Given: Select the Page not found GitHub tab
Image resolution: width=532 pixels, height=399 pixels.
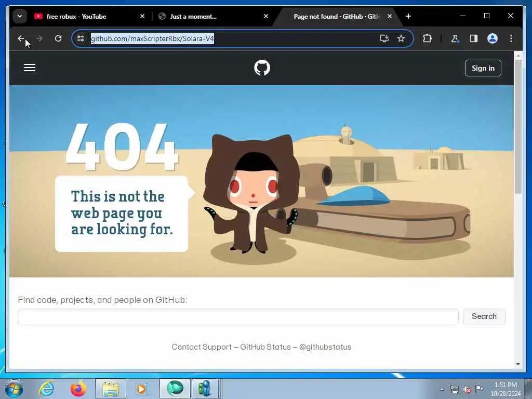Looking at the screenshot, I should 337,16.
